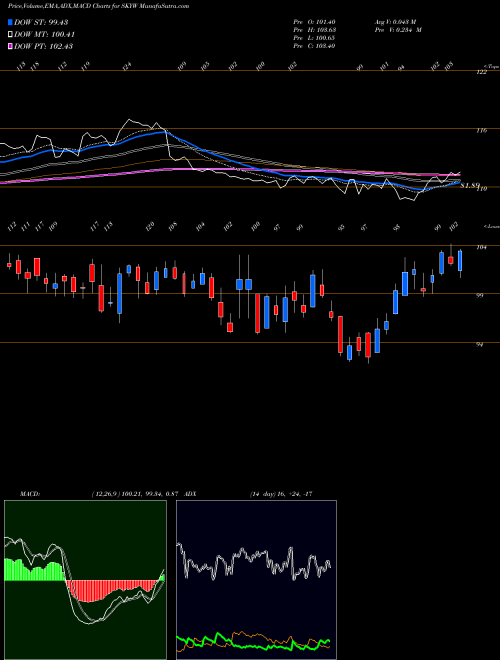This screenshot has height=660, width=500.
Task: Click the 99 candlestick axis label
Action: pyautogui.click(x=479, y=296)
